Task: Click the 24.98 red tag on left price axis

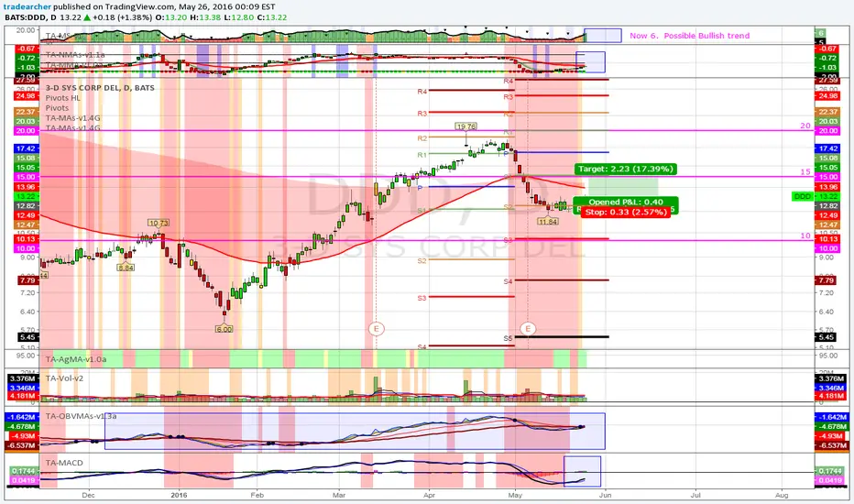Action: point(26,96)
